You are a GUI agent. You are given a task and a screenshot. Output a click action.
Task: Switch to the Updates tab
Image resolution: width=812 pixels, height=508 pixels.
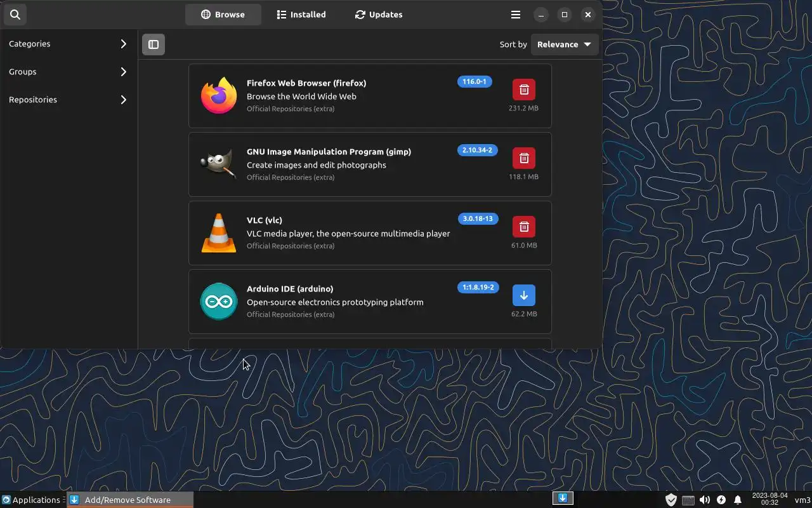(379, 15)
